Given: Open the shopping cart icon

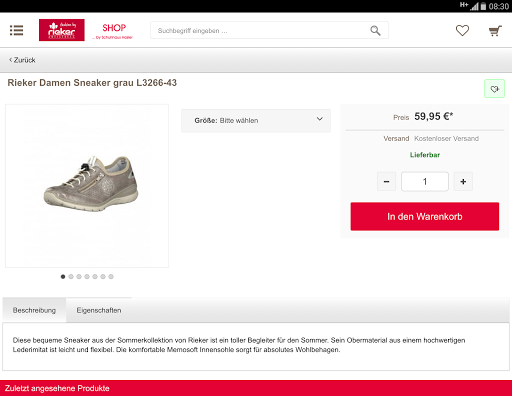Looking at the screenshot, I should click(x=495, y=31).
